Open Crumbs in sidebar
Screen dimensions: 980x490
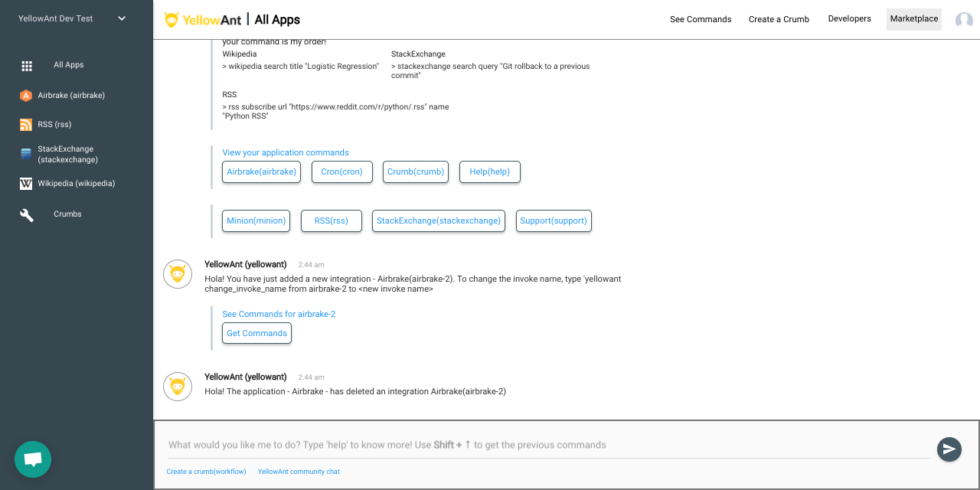pyautogui.click(x=67, y=214)
